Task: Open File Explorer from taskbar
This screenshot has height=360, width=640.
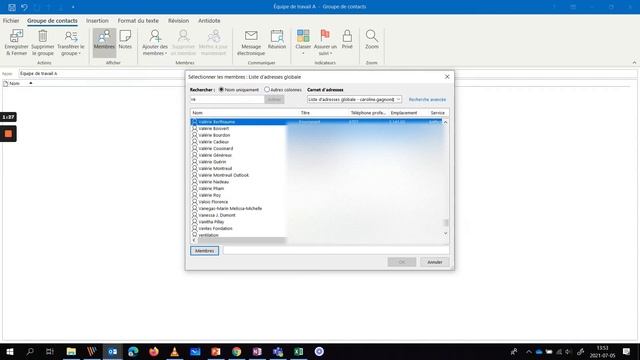Action: tap(71, 351)
